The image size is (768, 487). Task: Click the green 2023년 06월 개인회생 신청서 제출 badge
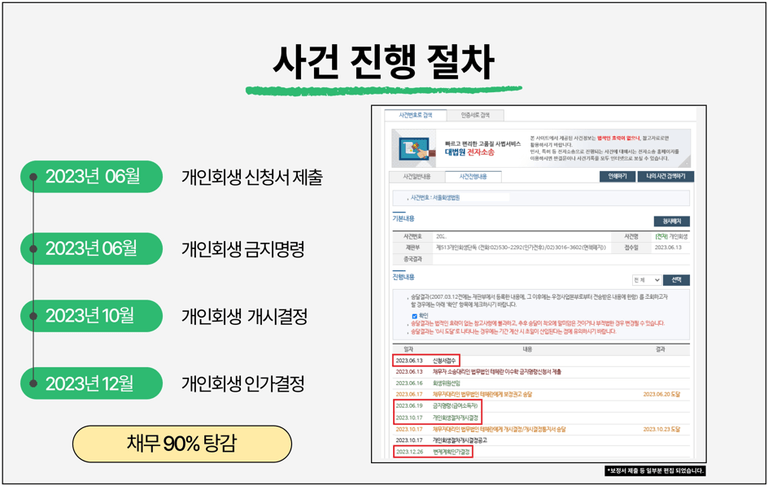coord(91,178)
